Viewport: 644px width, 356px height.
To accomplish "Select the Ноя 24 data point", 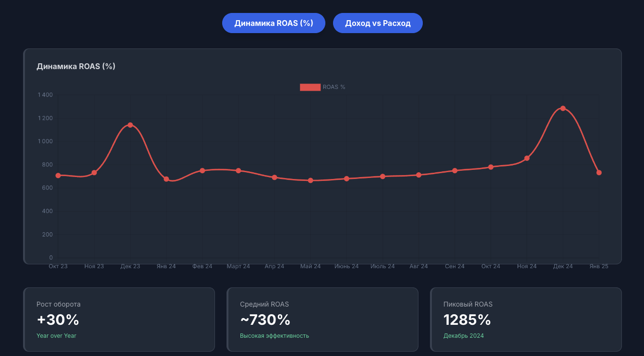I will pos(527,158).
